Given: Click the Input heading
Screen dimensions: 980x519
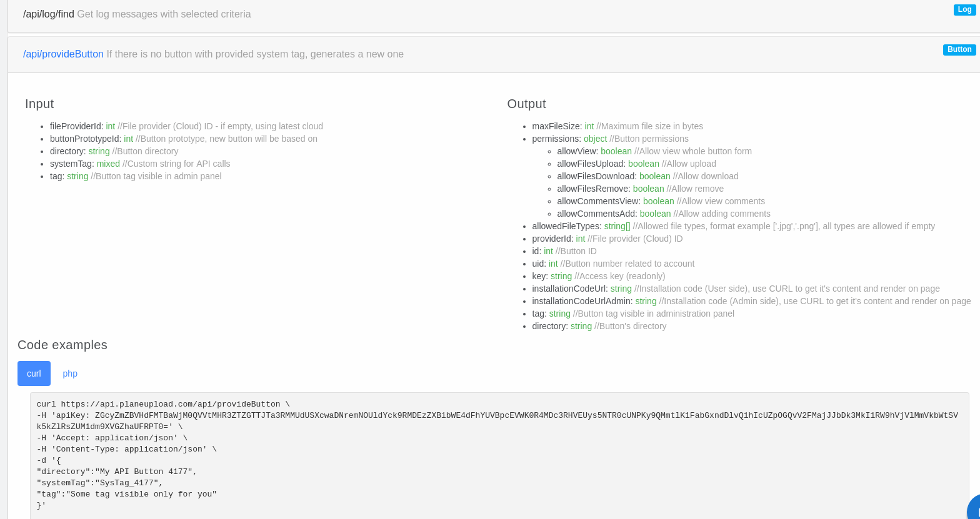Looking at the screenshot, I should tap(39, 104).
